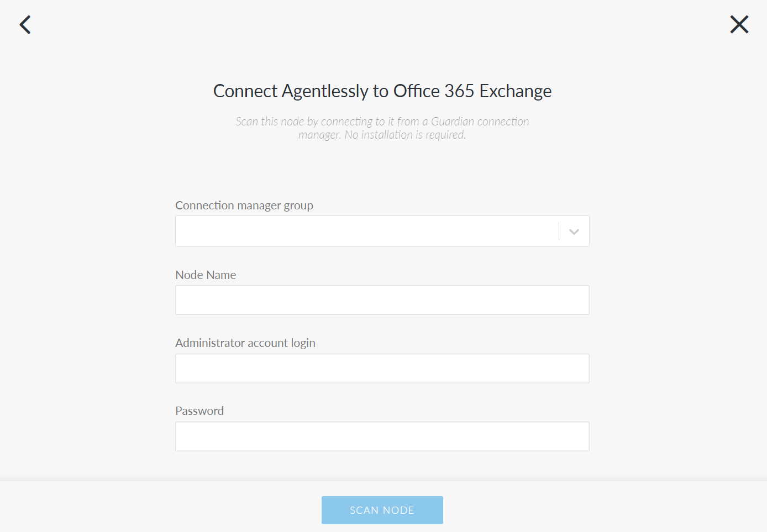Image resolution: width=767 pixels, height=532 pixels.
Task: Click the "Connection manager group" label
Action: 244,206
